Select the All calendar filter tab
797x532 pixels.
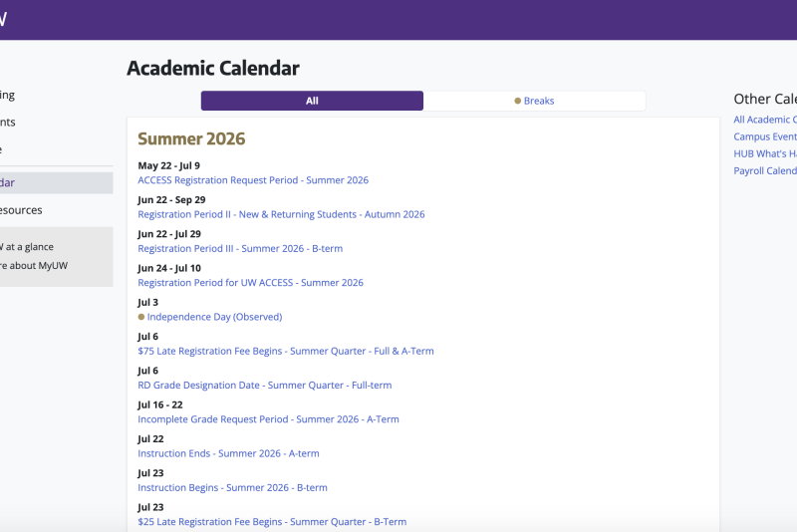click(312, 101)
